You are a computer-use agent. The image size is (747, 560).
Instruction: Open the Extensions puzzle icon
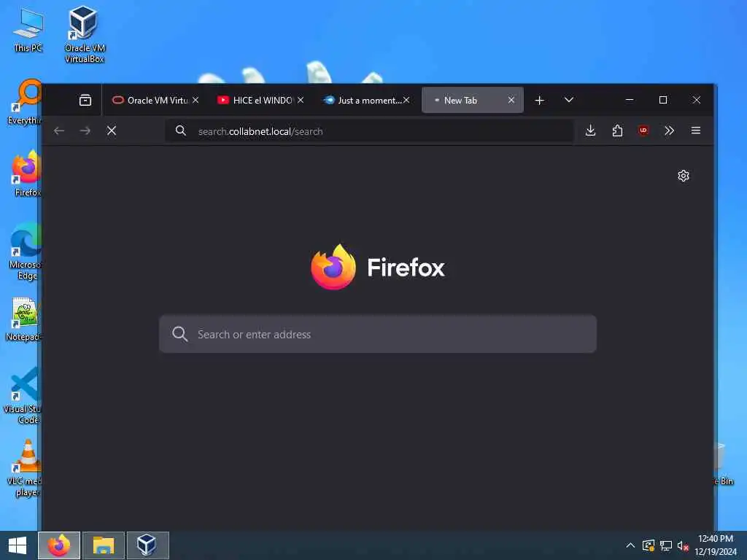pyautogui.click(x=617, y=131)
